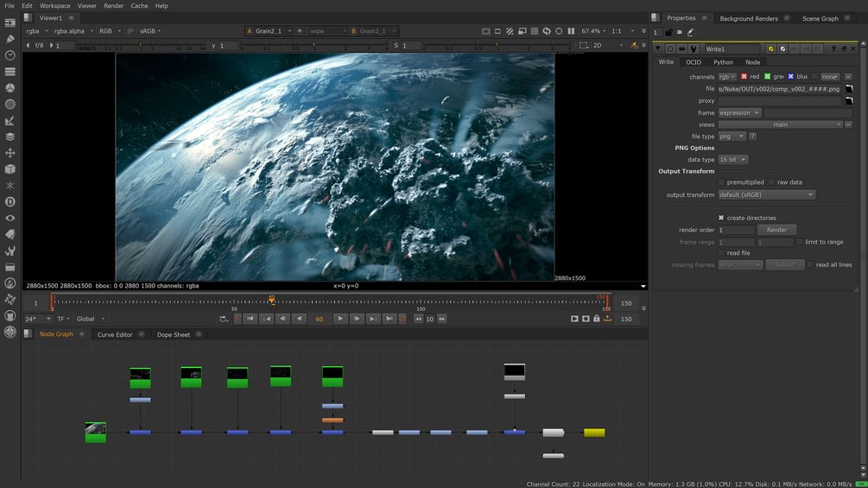Click the help question mark in Write1 header

tap(833, 49)
